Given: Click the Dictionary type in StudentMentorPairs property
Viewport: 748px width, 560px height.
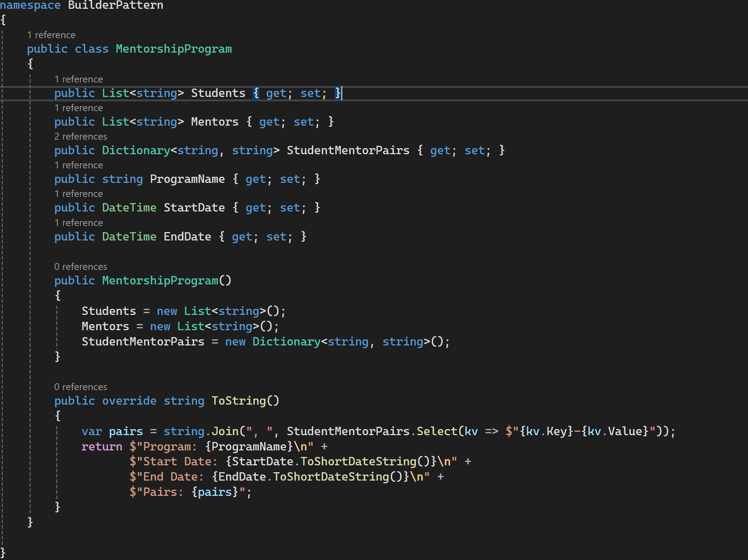Looking at the screenshot, I should [x=136, y=150].
